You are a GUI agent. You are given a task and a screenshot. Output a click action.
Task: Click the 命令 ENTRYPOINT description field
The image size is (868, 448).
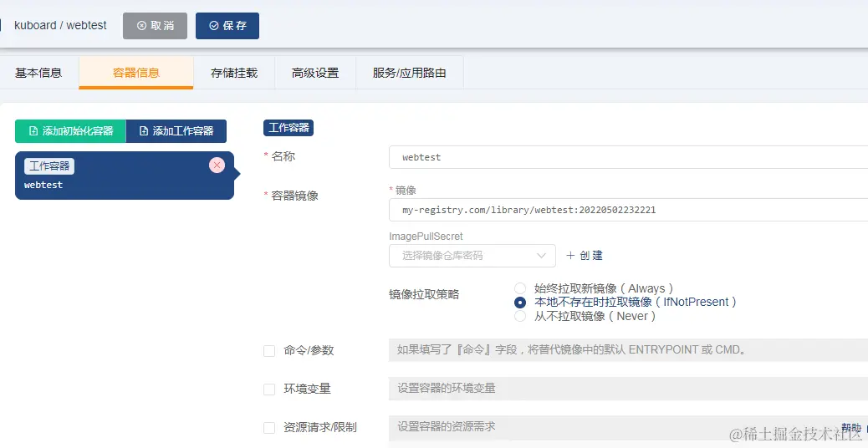[x=628, y=350]
